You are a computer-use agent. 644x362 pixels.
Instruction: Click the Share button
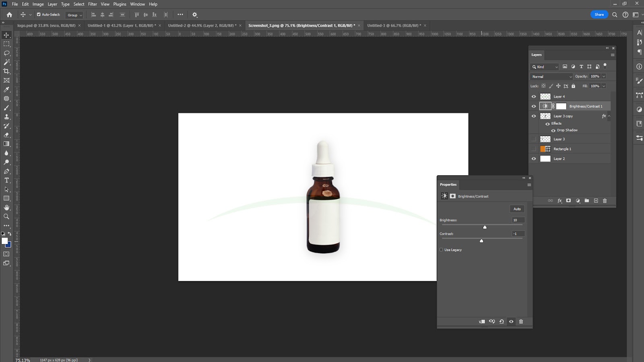tap(599, 14)
